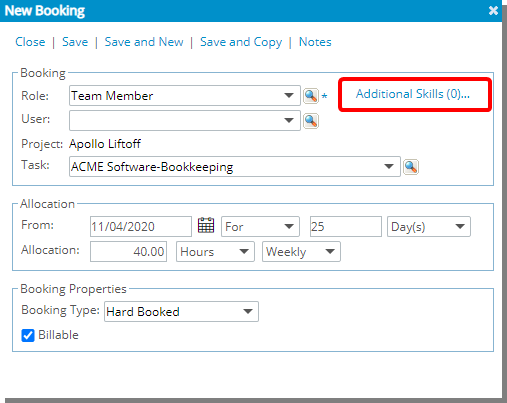507x403 pixels.
Task: Open Notes from the top menu
Action: point(315,42)
